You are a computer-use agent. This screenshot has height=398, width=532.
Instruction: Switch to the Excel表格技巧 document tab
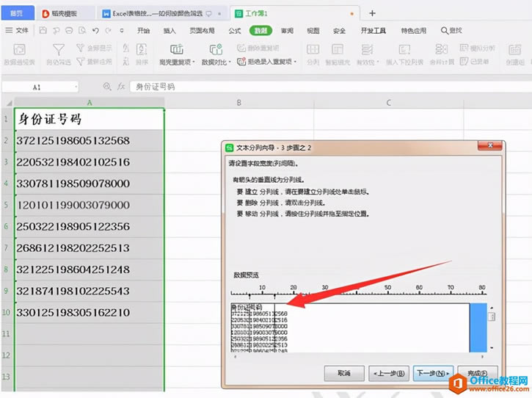pyautogui.click(x=162, y=13)
